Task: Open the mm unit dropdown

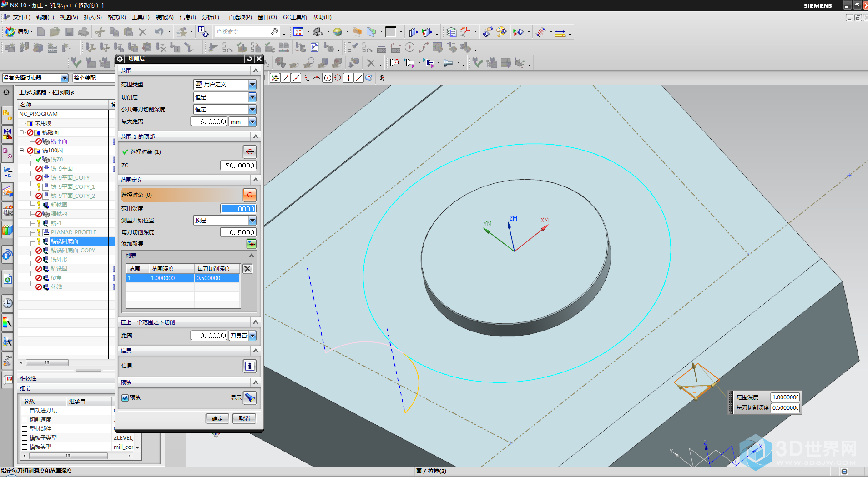Action: (x=252, y=121)
